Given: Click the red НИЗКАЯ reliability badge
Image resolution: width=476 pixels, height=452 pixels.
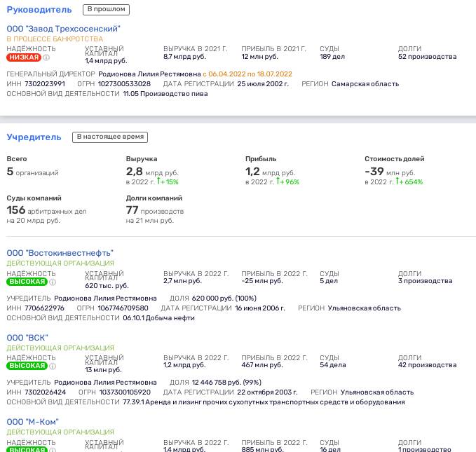Looking at the screenshot, I should [x=24, y=57].
